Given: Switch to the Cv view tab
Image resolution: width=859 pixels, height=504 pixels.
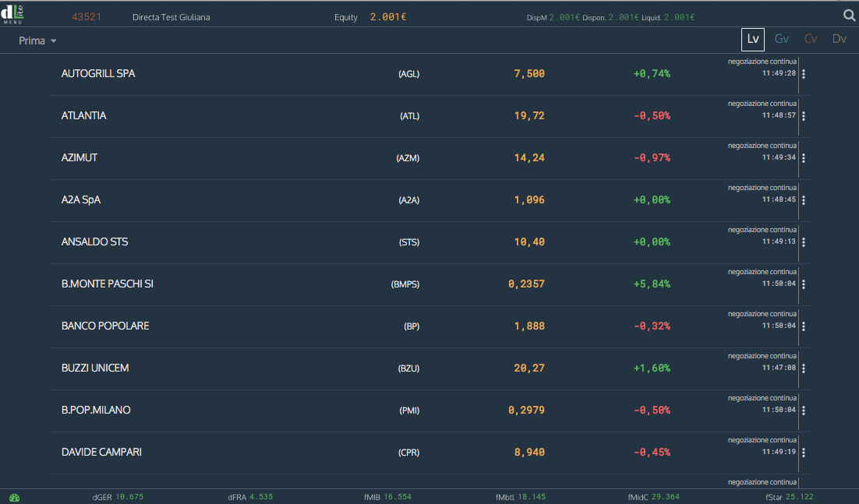Looking at the screenshot, I should tap(811, 39).
